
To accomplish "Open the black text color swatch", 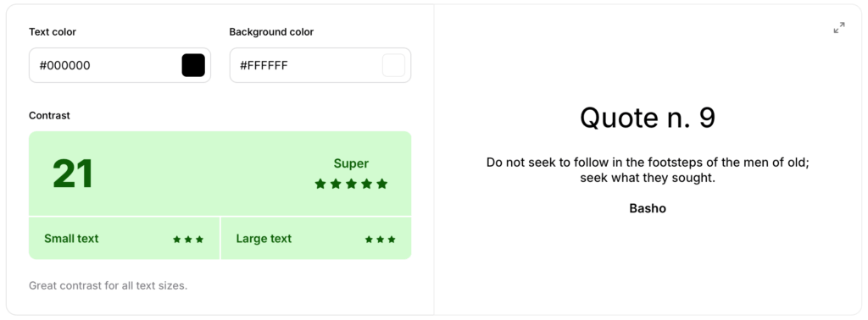I will 193,65.
